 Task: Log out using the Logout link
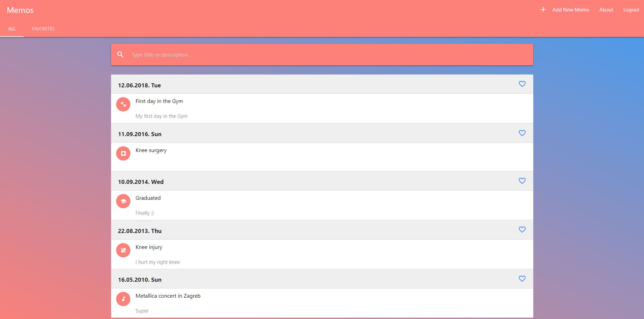(631, 10)
